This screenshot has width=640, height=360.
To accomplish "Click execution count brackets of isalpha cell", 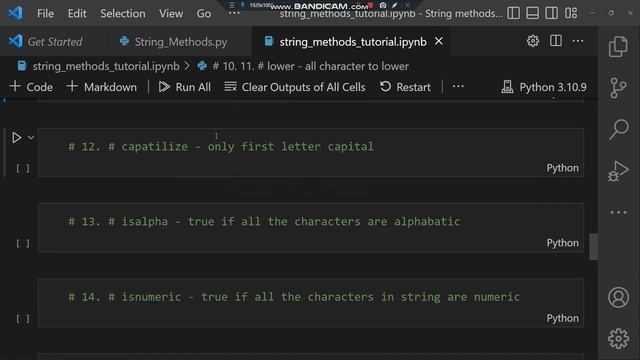I will click(x=23, y=243).
